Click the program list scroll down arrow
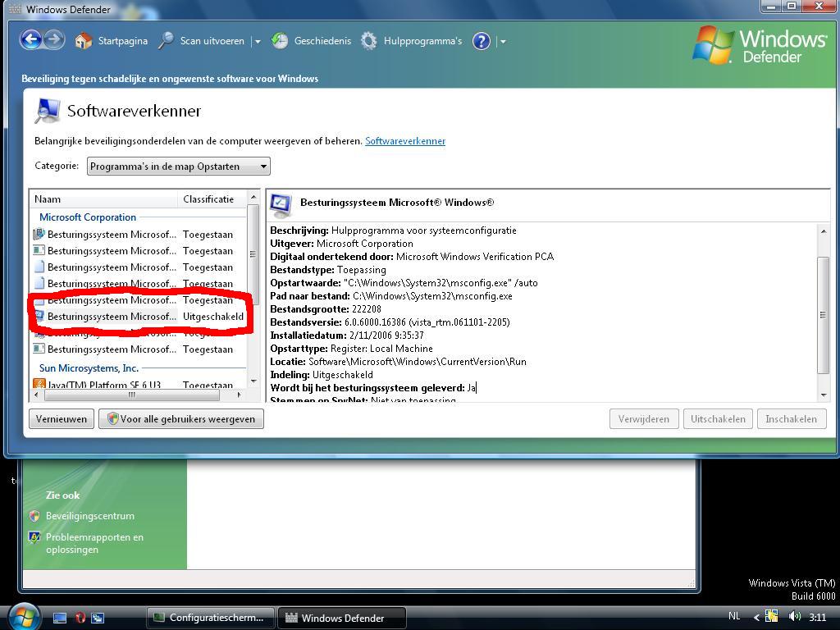The width and height of the screenshot is (840, 630). tap(253, 381)
